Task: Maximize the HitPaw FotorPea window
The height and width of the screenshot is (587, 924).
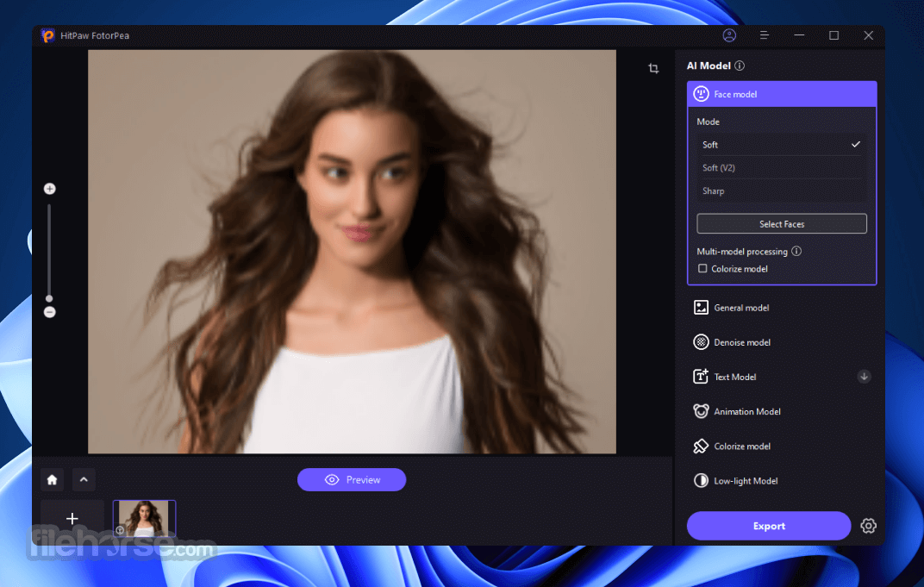Action: point(833,35)
